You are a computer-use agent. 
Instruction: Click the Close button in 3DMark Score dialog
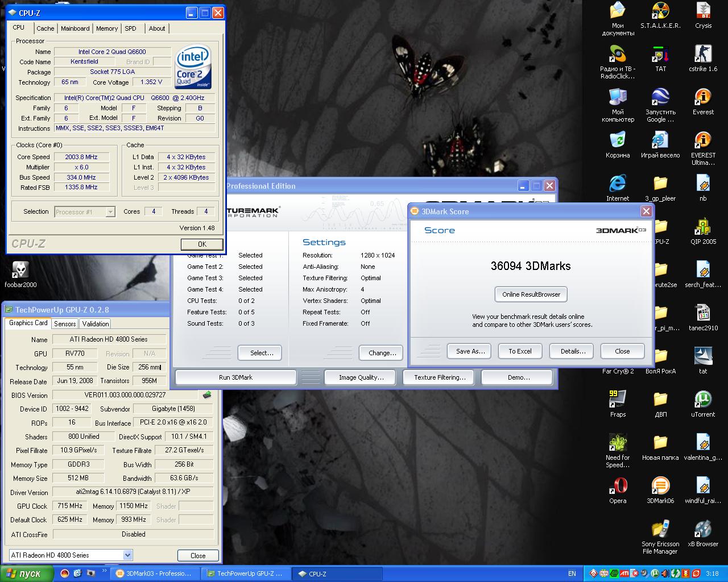click(x=622, y=351)
